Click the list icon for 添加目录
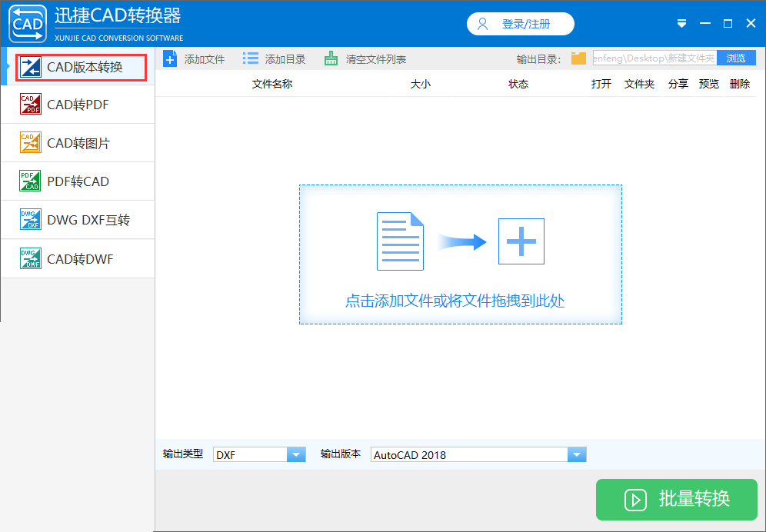766x532 pixels. point(251,58)
